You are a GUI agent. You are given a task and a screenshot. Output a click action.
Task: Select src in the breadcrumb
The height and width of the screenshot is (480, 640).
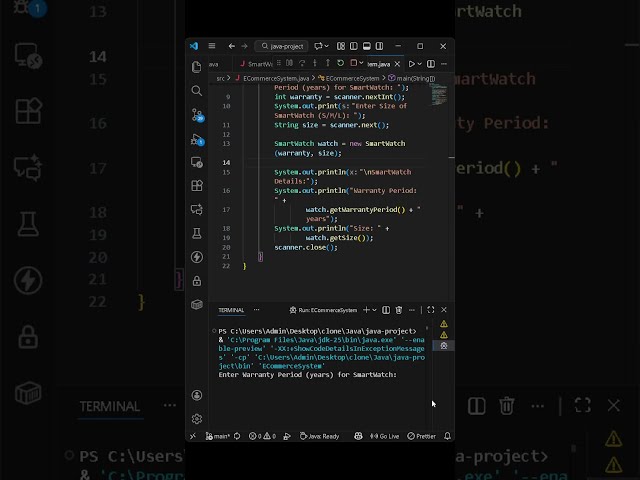tap(220, 78)
